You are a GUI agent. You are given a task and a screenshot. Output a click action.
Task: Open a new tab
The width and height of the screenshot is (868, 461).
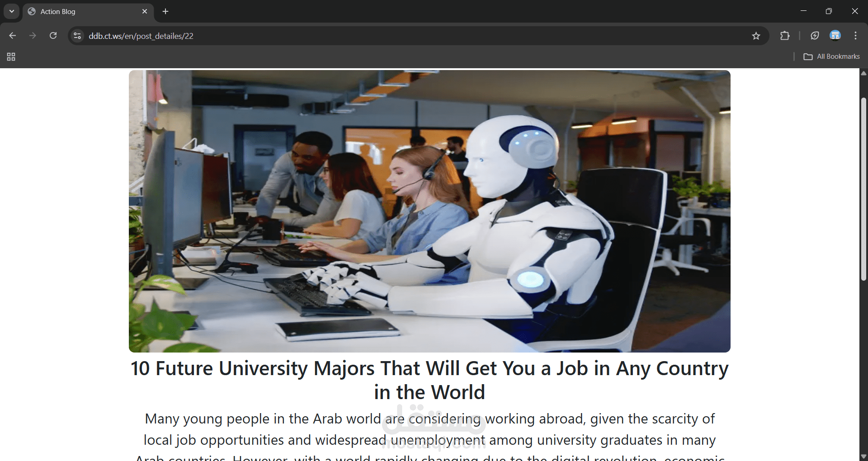(x=165, y=11)
